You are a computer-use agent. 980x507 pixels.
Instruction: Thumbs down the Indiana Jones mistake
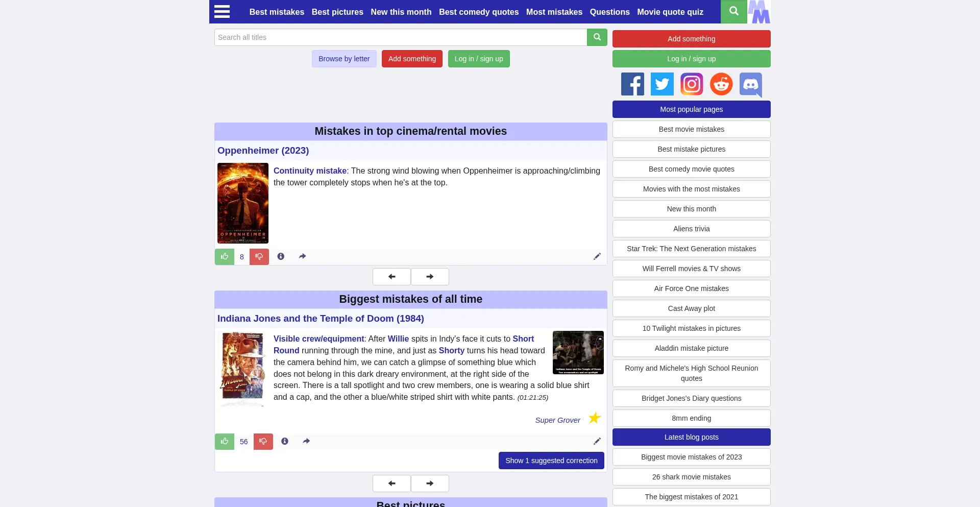tap(263, 442)
